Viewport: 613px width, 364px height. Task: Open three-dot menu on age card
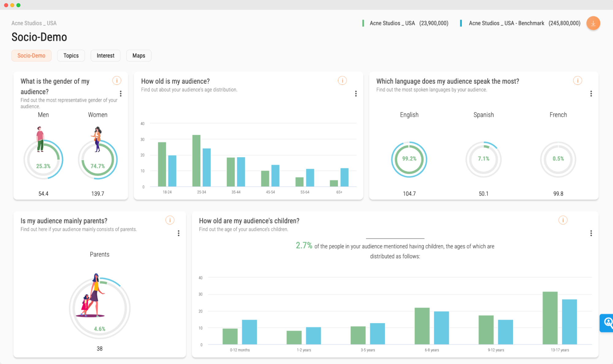pyautogui.click(x=356, y=93)
